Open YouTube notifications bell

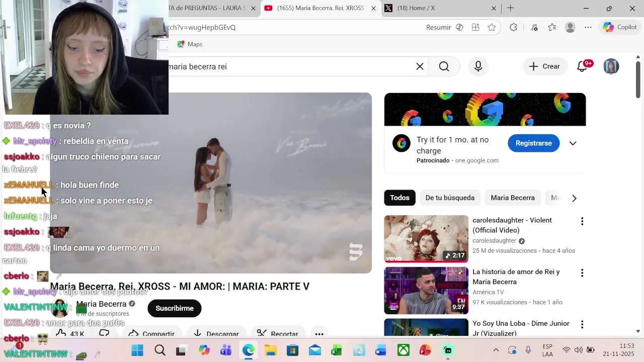pos(583,66)
